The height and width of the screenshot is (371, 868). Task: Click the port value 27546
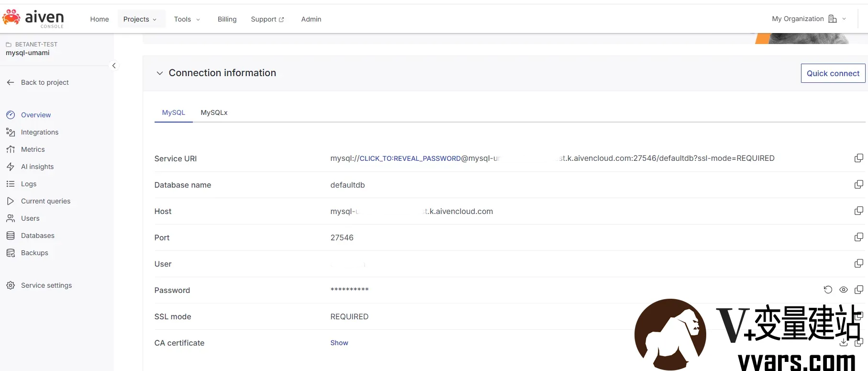pyautogui.click(x=342, y=237)
